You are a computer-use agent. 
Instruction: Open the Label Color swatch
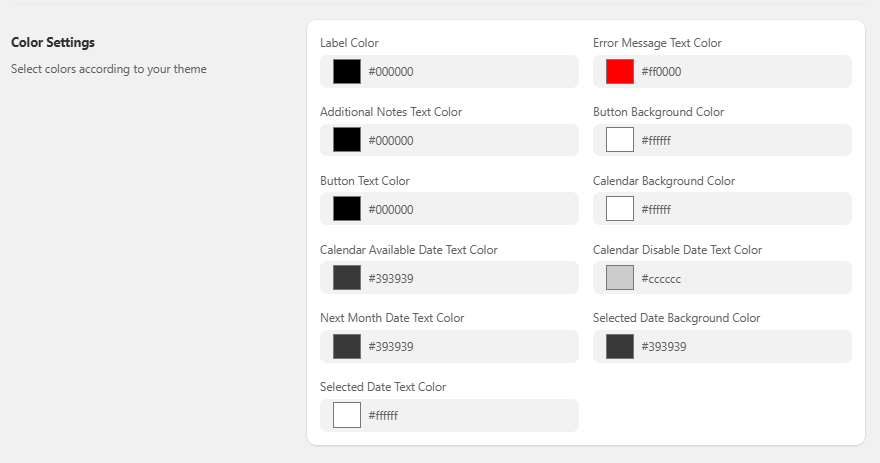[x=346, y=72]
